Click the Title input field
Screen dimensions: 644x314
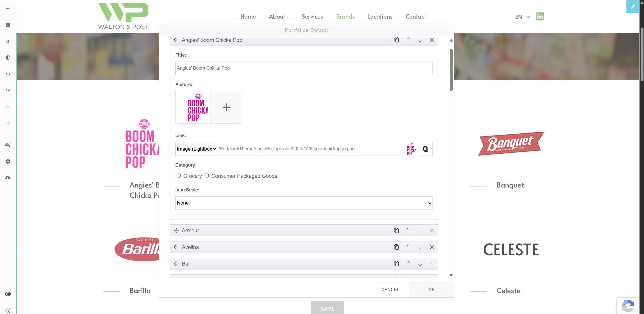(x=304, y=68)
